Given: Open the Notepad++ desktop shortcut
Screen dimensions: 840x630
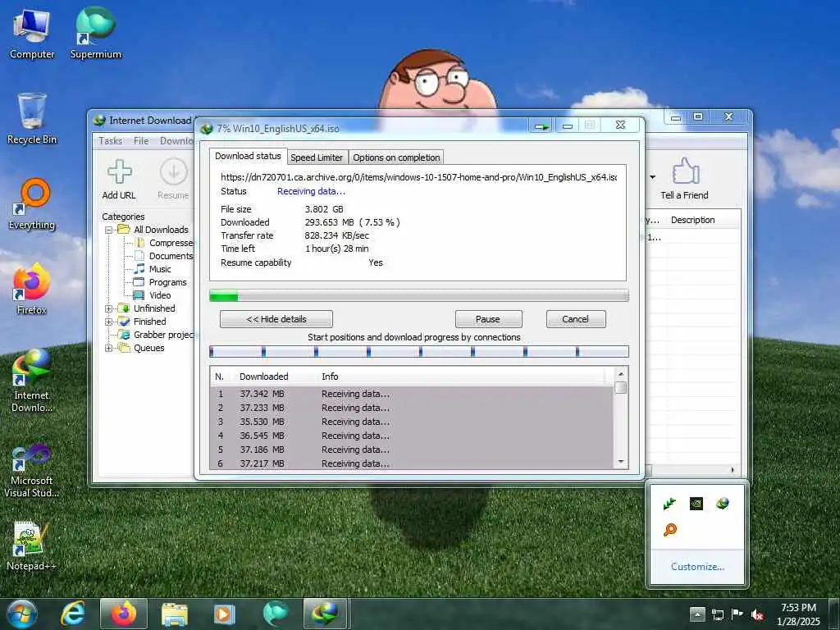Looking at the screenshot, I should click(x=32, y=545).
